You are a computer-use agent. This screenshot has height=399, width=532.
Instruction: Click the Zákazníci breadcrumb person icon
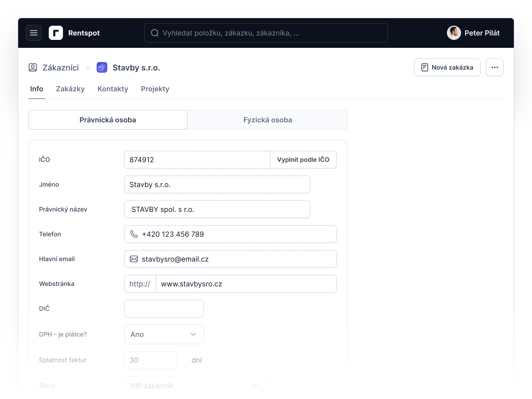33,67
